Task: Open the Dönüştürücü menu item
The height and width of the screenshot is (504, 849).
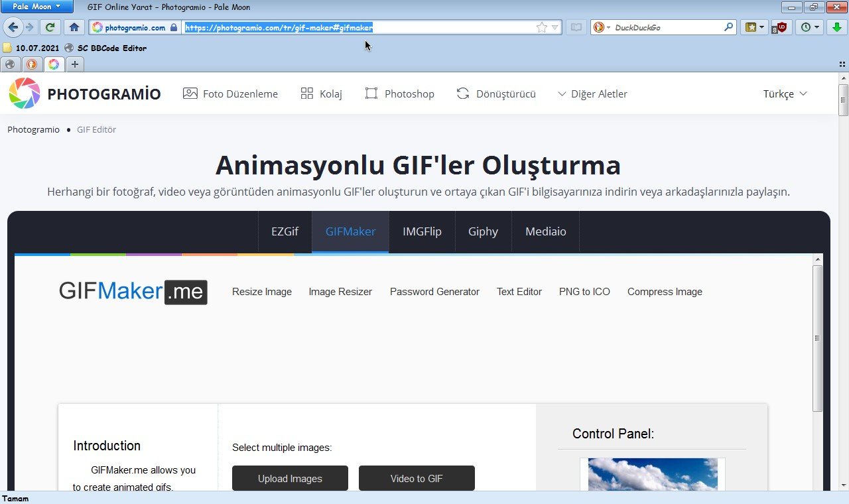Action: (496, 94)
